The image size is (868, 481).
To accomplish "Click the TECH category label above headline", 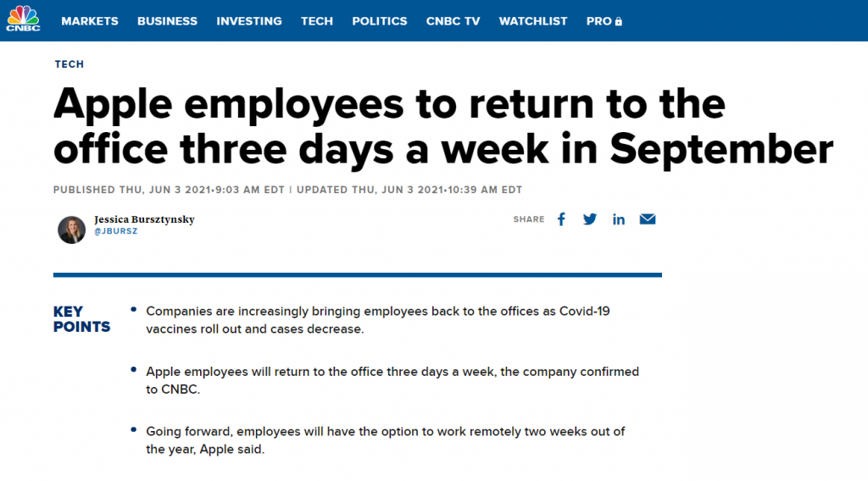I will point(70,64).
